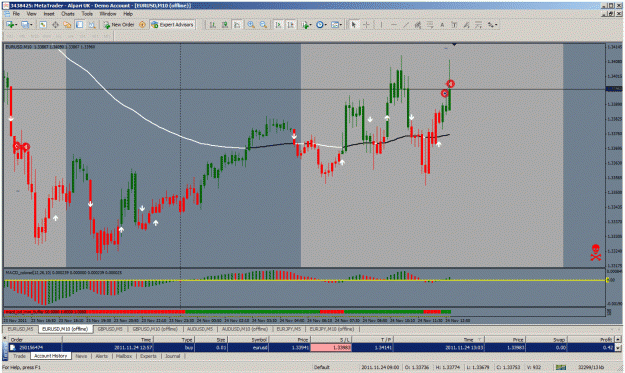Open the Charts menu
The height and width of the screenshot is (373, 625).
pos(68,14)
